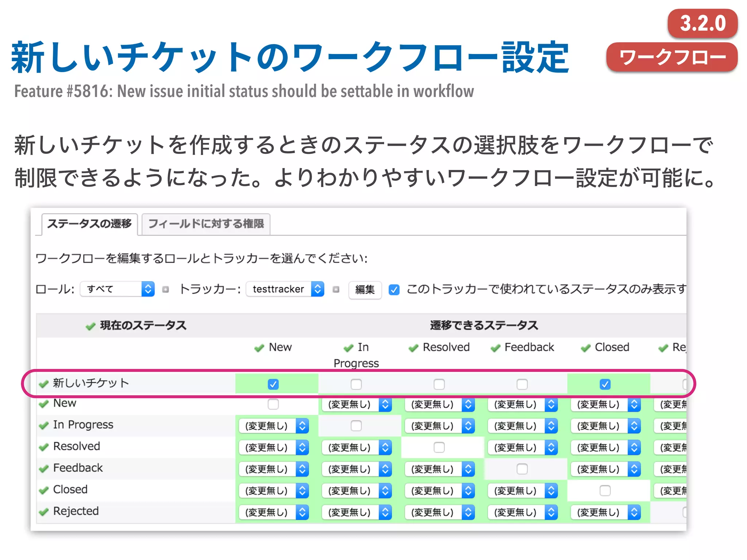This screenshot has height=560, width=747.
Task: Click checkmark icon of Feedback column header
Action: click(495, 348)
